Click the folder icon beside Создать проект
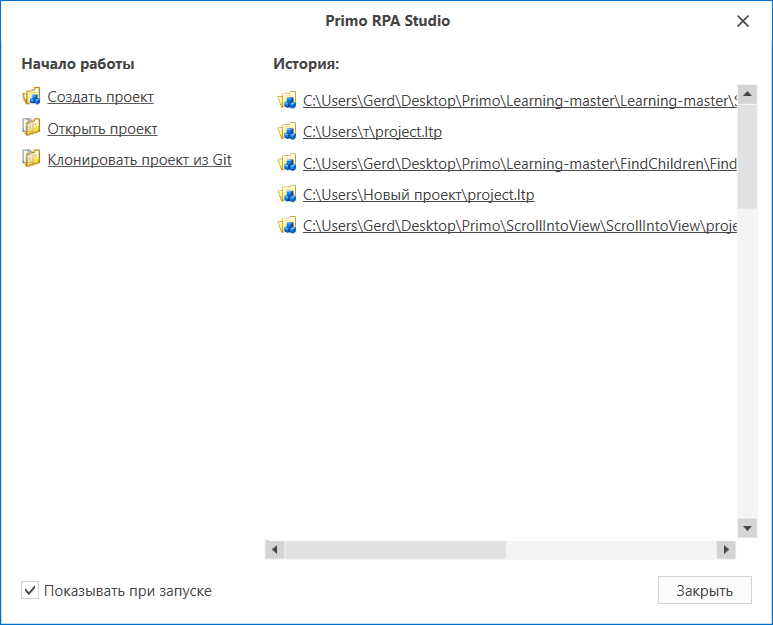Viewport: 773px width, 625px height. point(32,96)
